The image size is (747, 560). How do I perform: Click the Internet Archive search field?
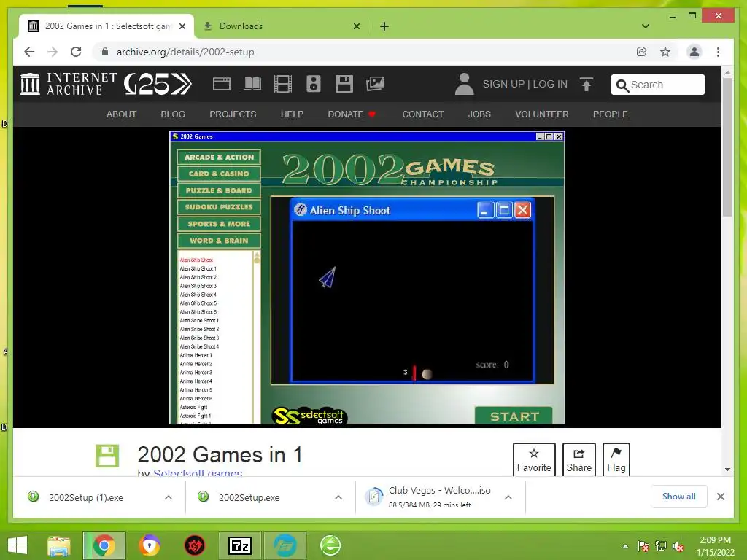click(658, 85)
